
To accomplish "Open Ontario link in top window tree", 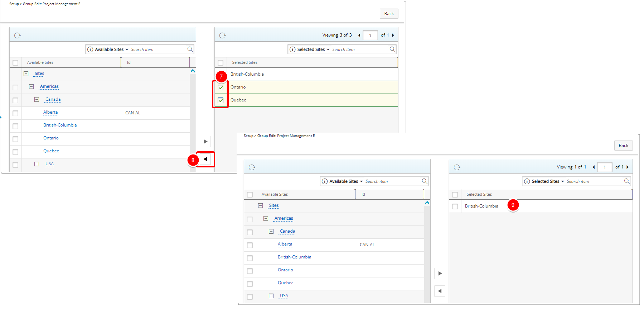I will (51, 138).
